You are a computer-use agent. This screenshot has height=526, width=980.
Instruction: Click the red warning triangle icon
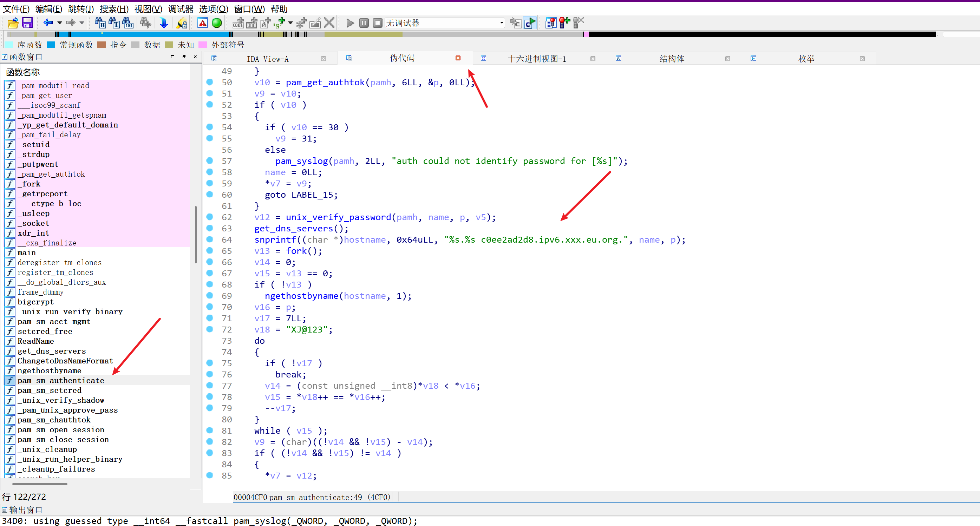point(203,23)
